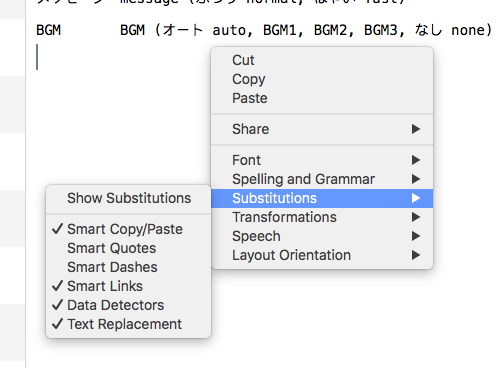The width and height of the screenshot is (503, 368).
Task: Open the Font submenu
Action: 322,160
